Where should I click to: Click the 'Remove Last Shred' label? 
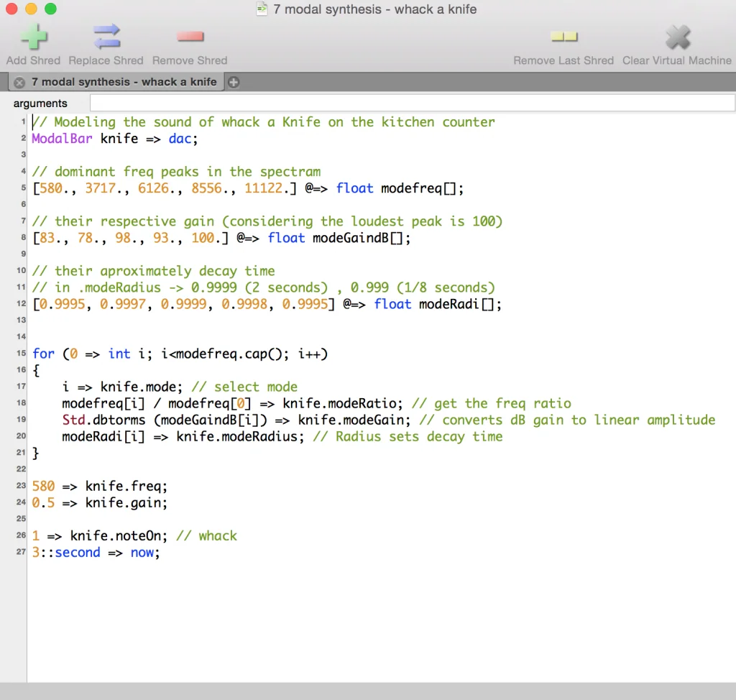[563, 60]
